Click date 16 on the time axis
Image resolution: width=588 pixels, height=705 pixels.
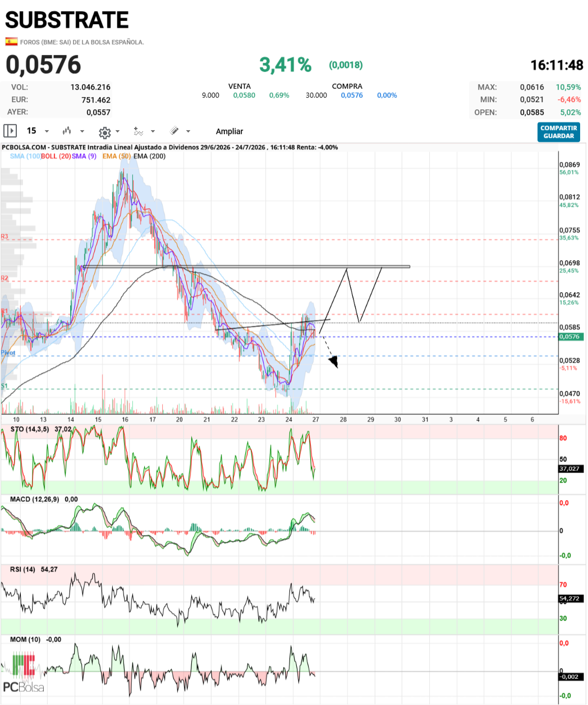tap(125, 420)
